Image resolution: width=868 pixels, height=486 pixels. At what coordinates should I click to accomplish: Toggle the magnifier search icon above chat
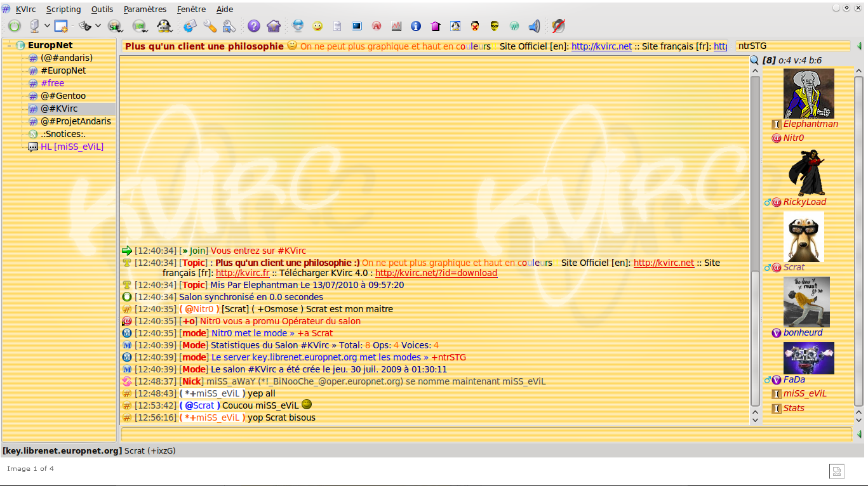(754, 60)
